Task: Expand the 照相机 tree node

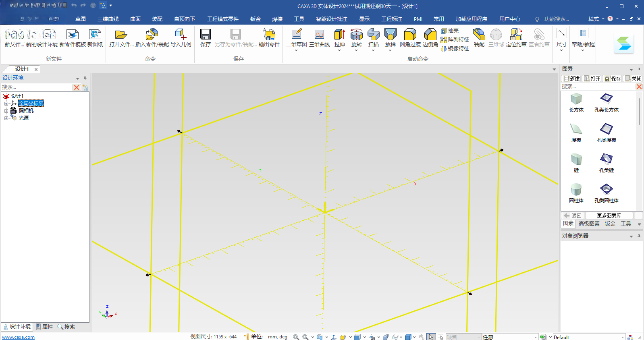Action: 6,111
